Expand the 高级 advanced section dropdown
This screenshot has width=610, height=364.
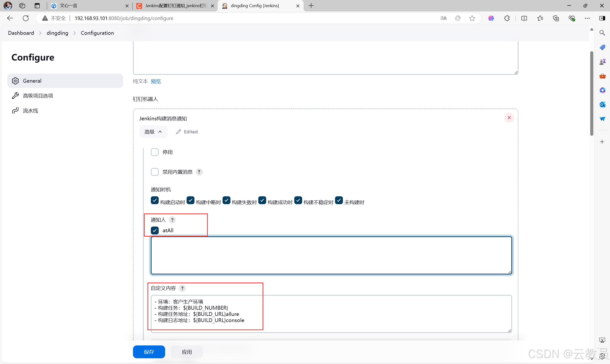pyautogui.click(x=152, y=131)
